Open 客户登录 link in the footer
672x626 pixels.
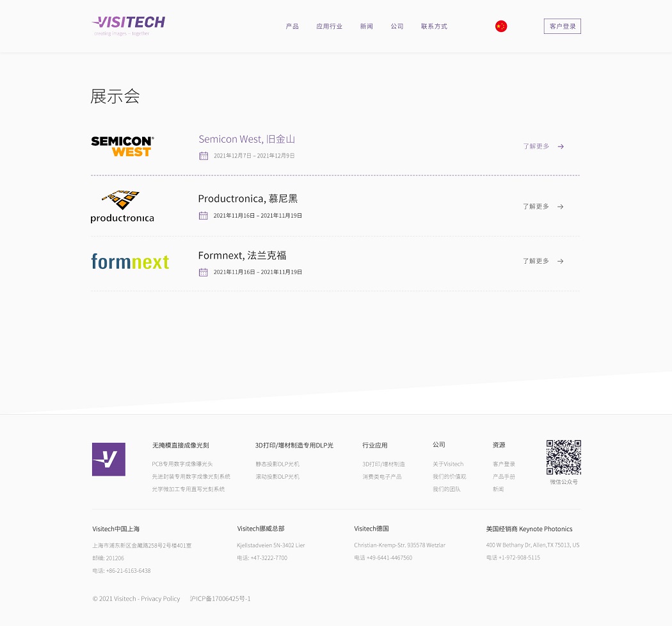504,464
